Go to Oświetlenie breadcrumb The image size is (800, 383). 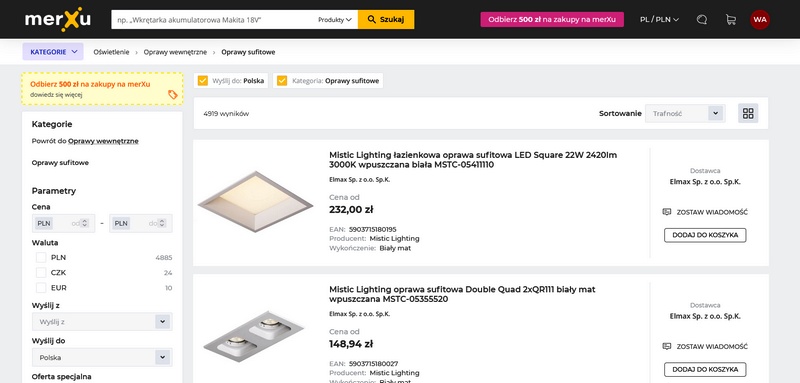tap(111, 52)
